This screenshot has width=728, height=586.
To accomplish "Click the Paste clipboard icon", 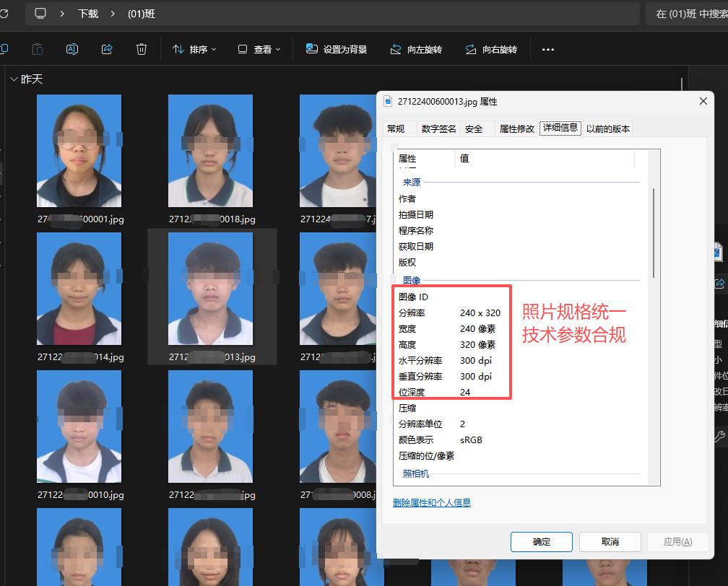I will tap(38, 49).
